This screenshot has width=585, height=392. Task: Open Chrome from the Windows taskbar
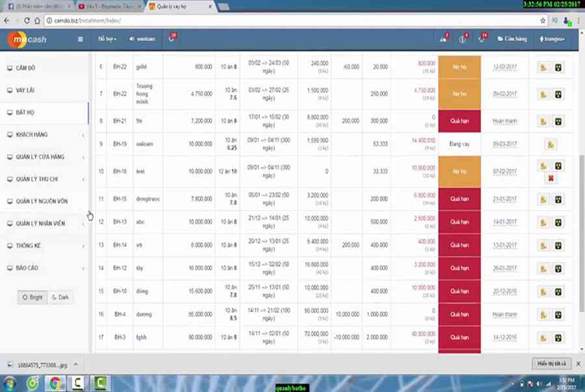[55, 383]
